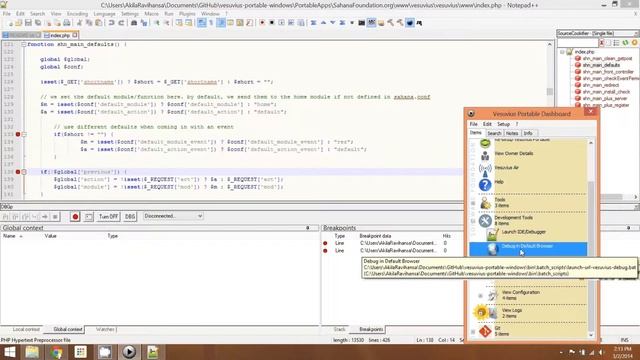This screenshot has width=640, height=360.
Task: Open File Explorer from the taskbar
Action: (x=32, y=352)
